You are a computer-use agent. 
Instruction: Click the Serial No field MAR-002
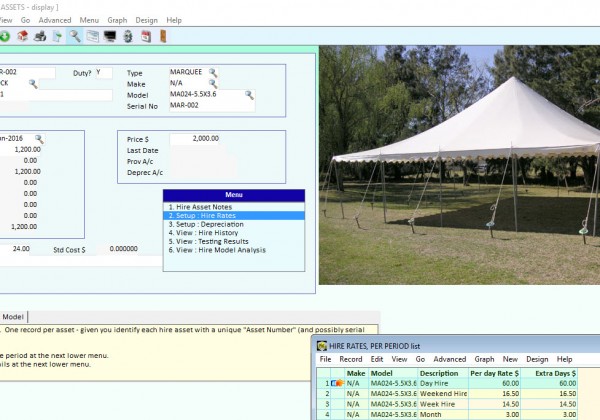(x=212, y=106)
